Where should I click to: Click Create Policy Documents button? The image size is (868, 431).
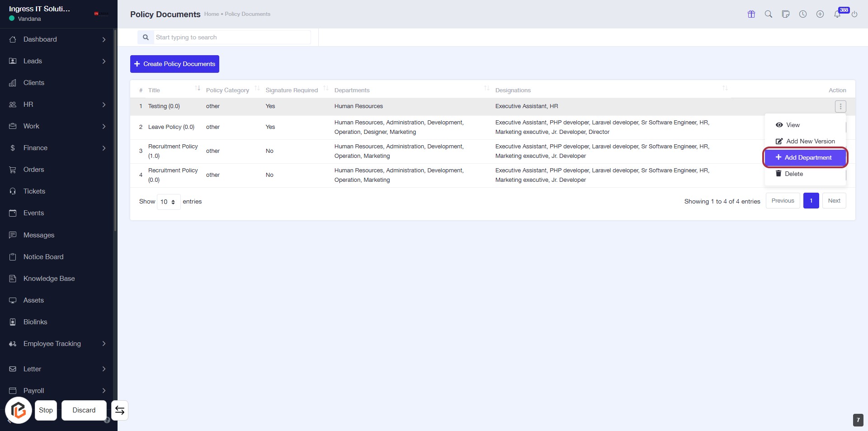click(175, 64)
